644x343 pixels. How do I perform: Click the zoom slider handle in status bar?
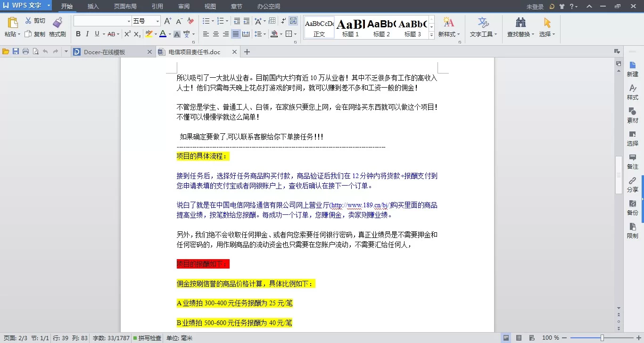pyautogui.click(x=602, y=338)
